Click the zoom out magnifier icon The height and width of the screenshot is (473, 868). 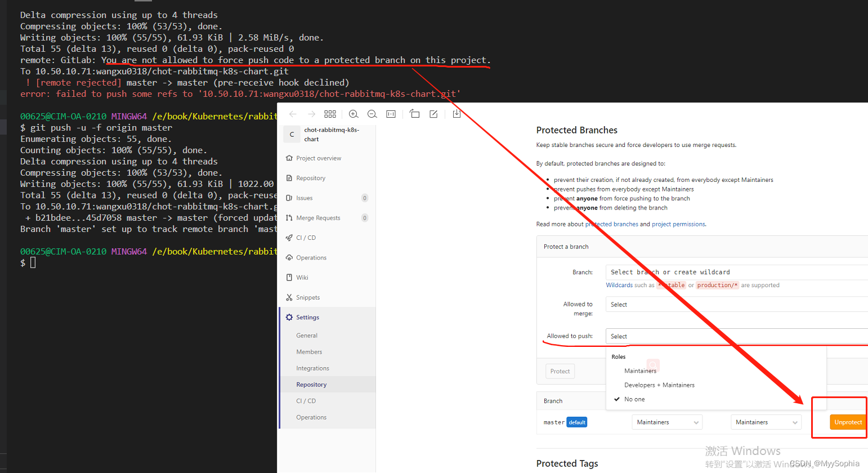tap(372, 114)
